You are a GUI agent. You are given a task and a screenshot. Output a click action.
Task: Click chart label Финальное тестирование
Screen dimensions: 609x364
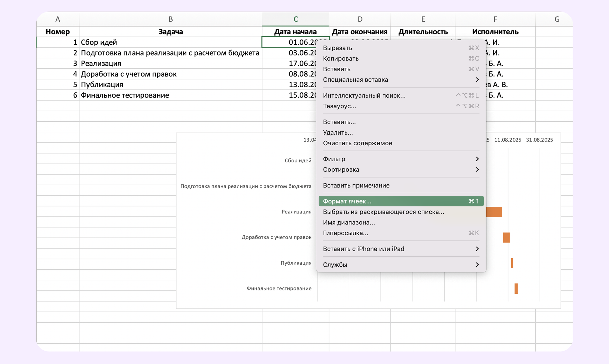pos(279,288)
